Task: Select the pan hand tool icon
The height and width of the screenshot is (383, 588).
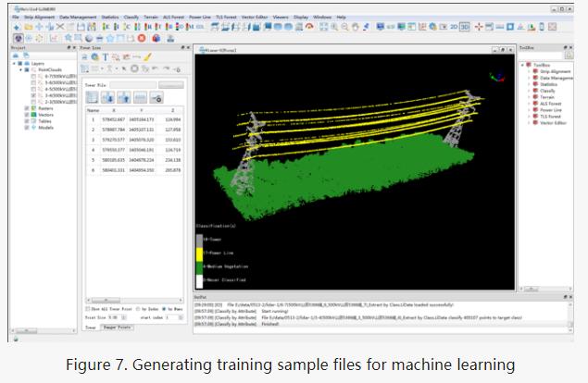Action: click(356, 27)
